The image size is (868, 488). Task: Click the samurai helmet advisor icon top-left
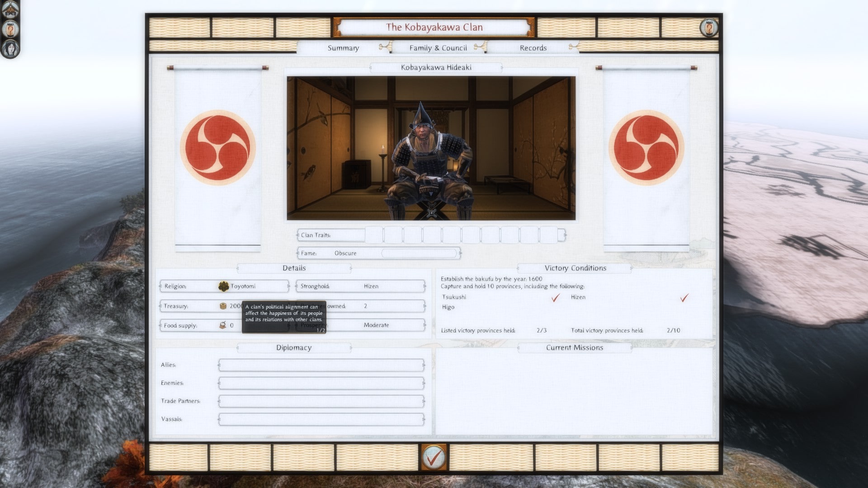click(10, 9)
